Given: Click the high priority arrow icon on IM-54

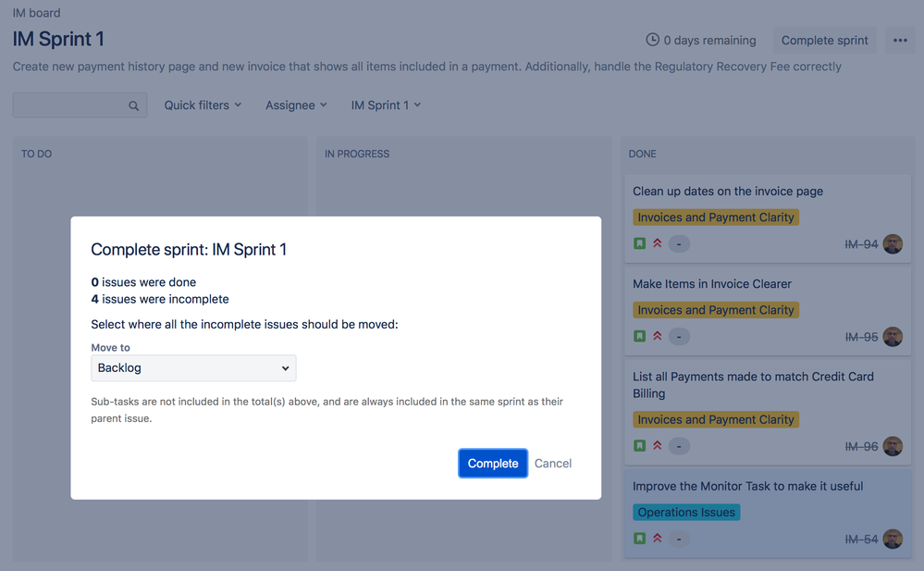Looking at the screenshot, I should click(x=658, y=539).
